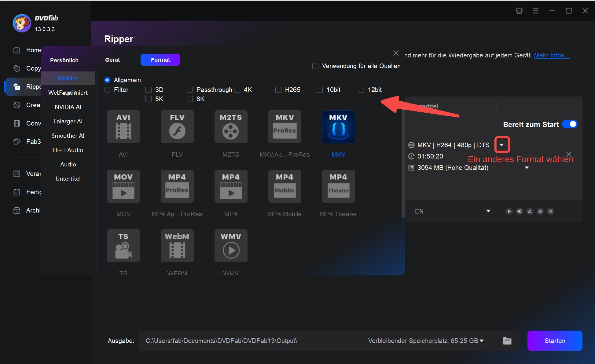Click the Starten button

(555, 341)
